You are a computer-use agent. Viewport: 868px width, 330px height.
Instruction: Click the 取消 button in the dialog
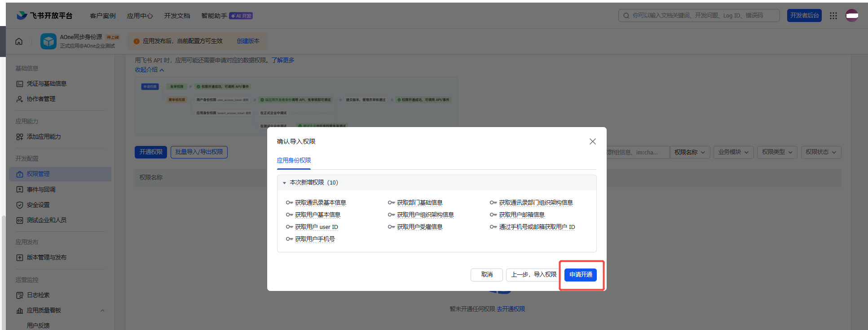point(486,274)
